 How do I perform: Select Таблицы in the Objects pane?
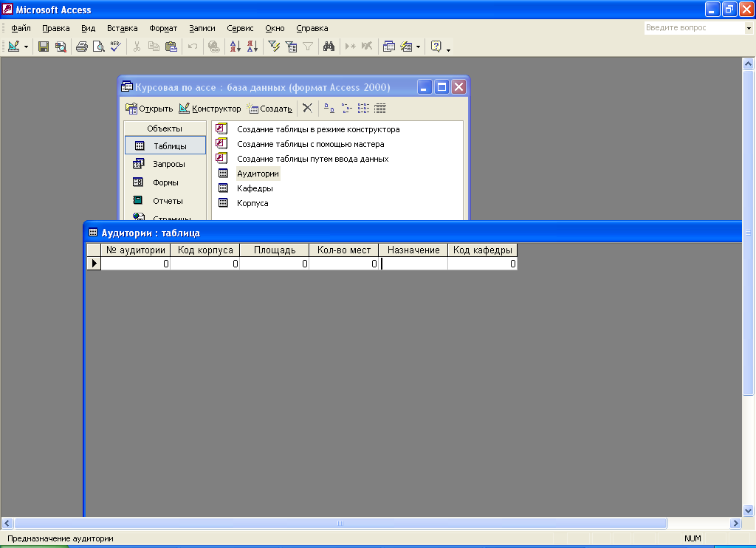click(165, 145)
